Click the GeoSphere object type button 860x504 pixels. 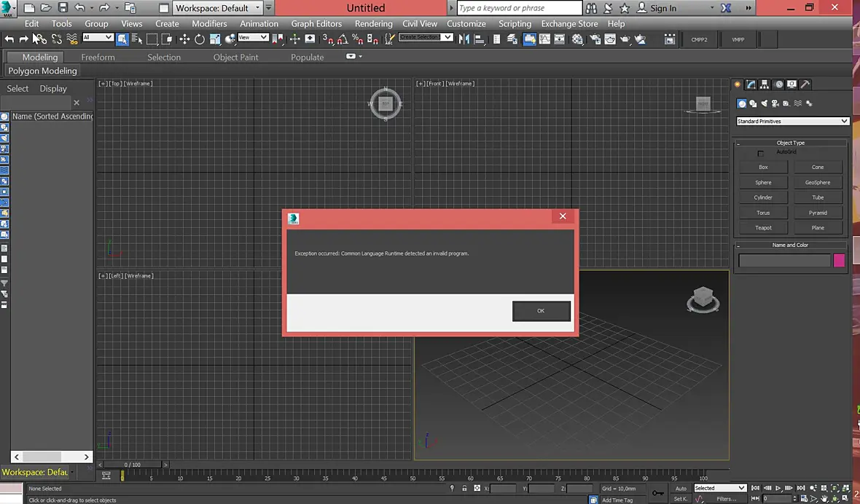pyautogui.click(x=817, y=182)
